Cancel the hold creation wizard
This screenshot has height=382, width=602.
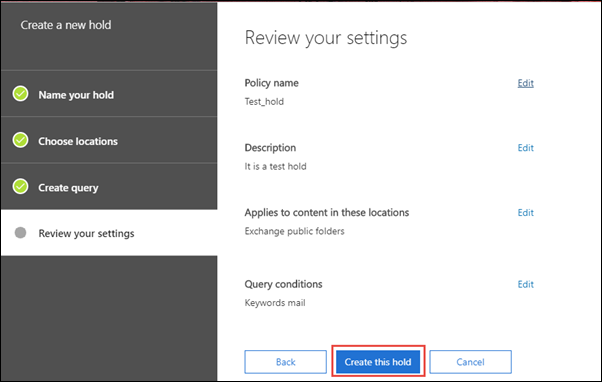470,362
